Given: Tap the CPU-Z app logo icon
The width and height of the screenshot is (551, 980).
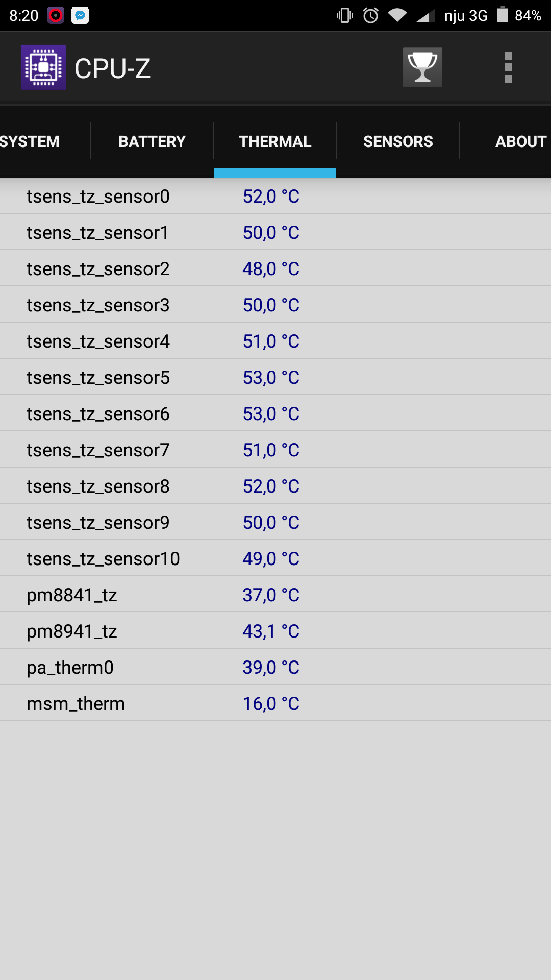Looking at the screenshot, I should point(43,67).
